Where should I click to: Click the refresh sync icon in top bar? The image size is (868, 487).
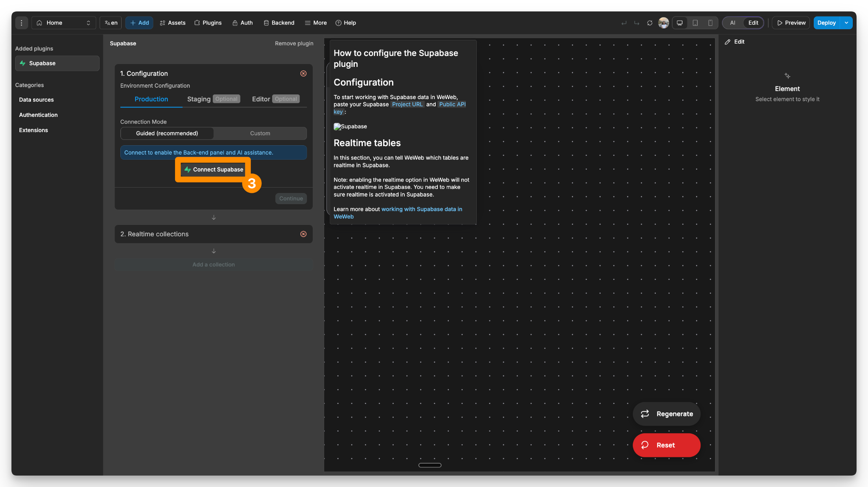pyautogui.click(x=650, y=23)
